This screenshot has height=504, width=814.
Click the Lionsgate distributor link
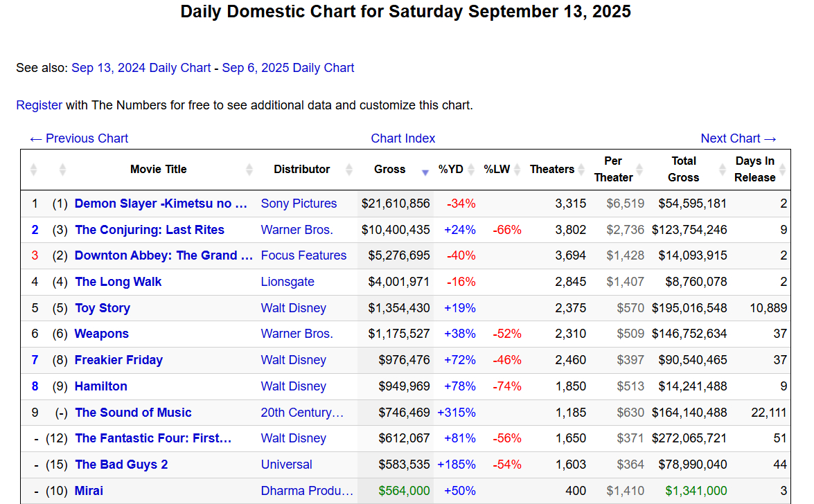coord(287,282)
